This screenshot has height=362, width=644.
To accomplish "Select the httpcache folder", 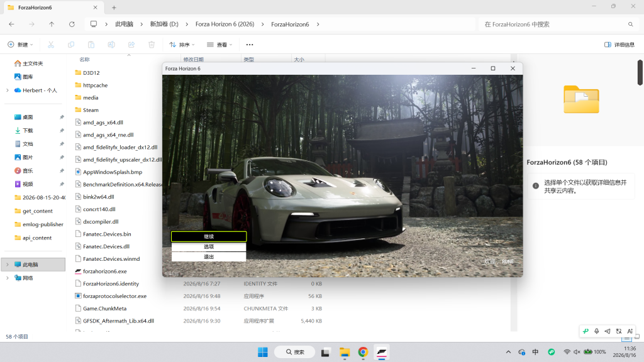I will 96,85.
